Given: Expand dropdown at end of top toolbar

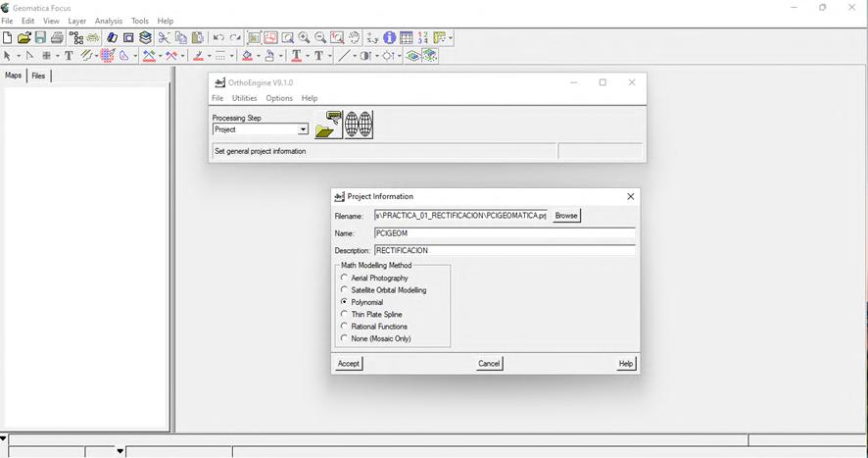Looking at the screenshot, I should pyautogui.click(x=451, y=38).
